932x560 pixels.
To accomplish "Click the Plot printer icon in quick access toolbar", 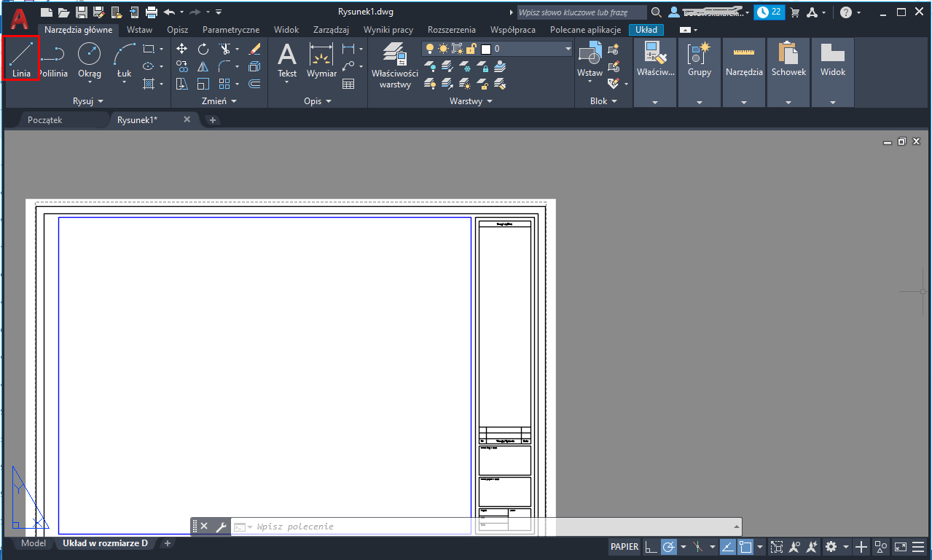I will tap(152, 12).
